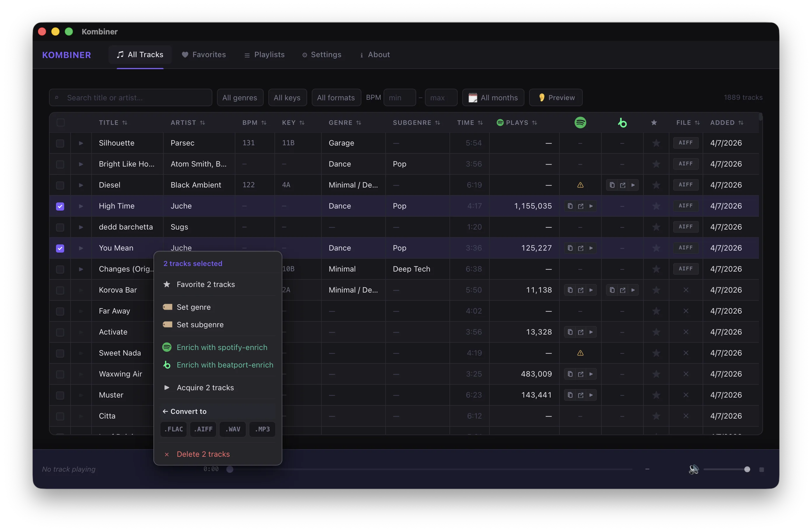This screenshot has height=532, width=812.
Task: Play the Beatport preview for Korova Bar
Action: pyautogui.click(x=633, y=290)
